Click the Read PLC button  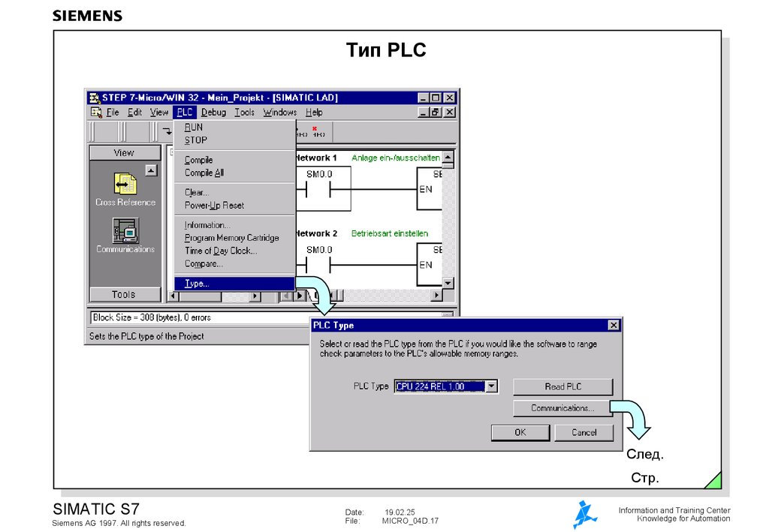click(x=563, y=386)
